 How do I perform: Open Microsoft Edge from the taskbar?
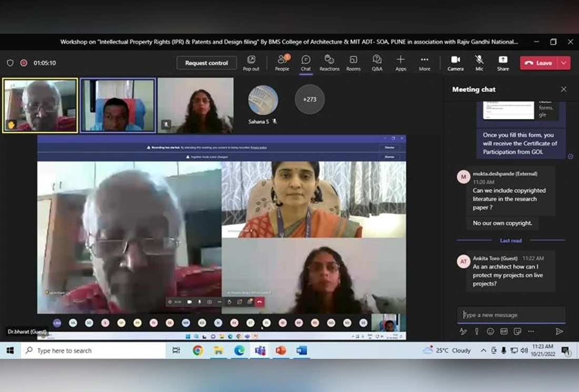[239, 350]
